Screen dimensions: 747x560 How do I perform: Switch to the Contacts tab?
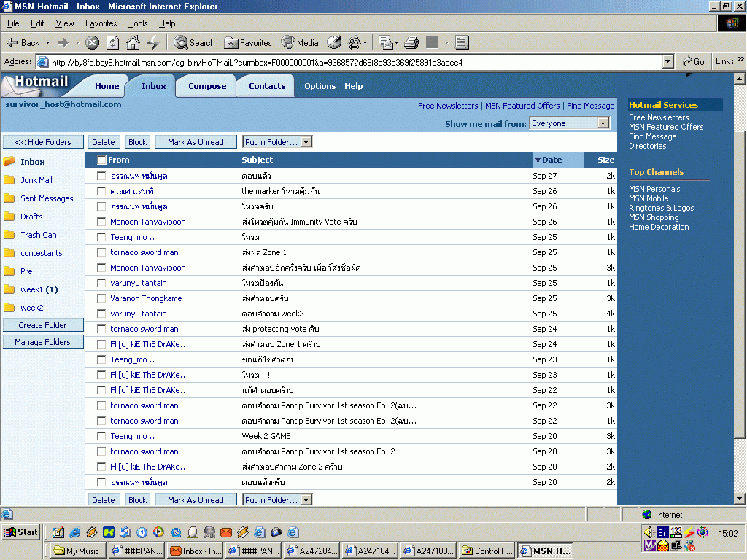[267, 86]
